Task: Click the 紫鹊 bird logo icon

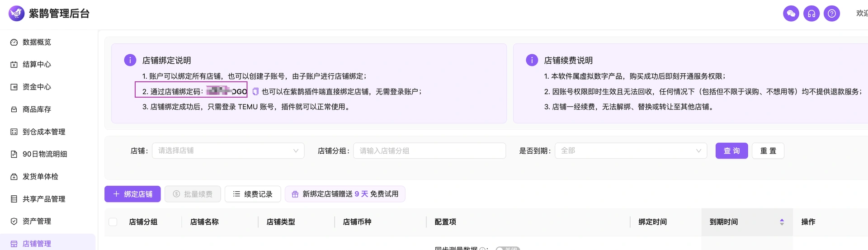Action: [17, 14]
